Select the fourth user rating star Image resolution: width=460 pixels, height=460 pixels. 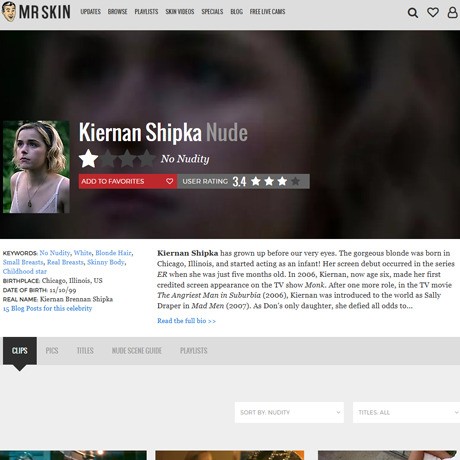(295, 181)
